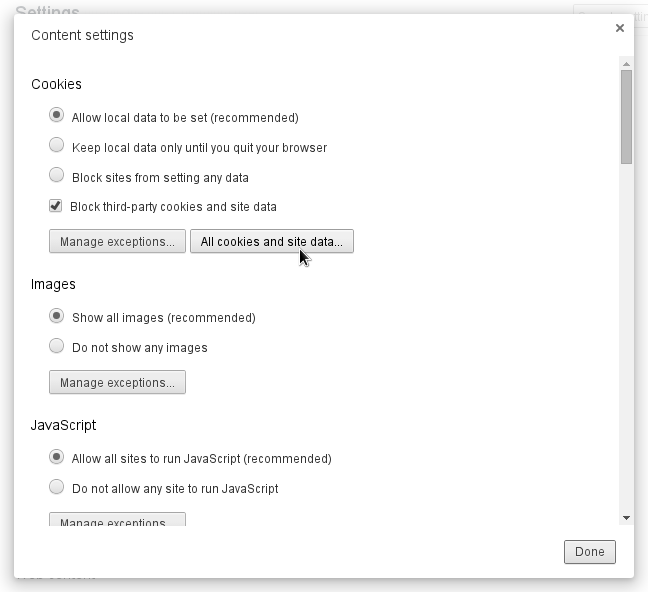Open 'All cookies and site data' list

click(x=271, y=242)
